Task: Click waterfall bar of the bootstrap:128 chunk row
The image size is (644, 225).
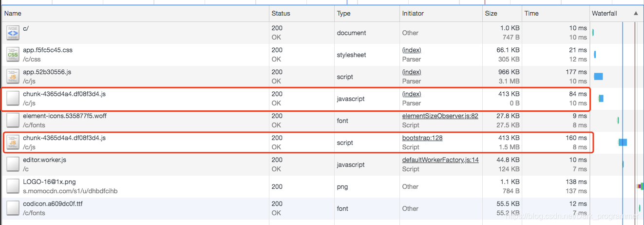Action: [623, 143]
